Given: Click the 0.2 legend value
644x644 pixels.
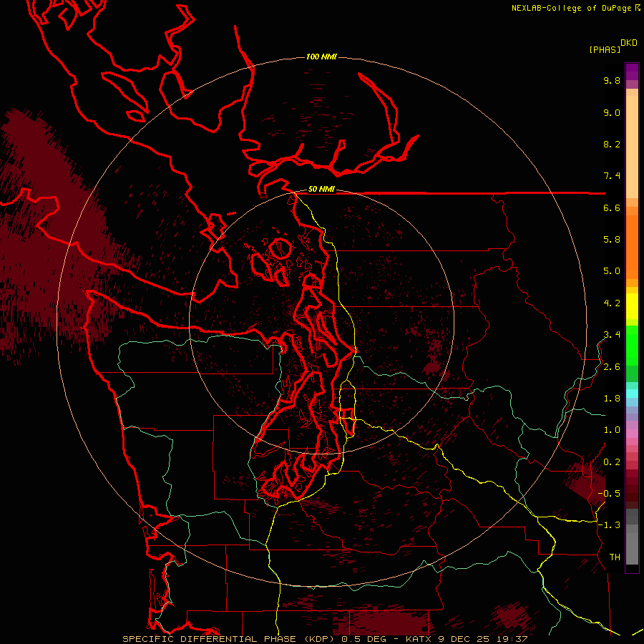Looking at the screenshot, I should coord(612,462).
